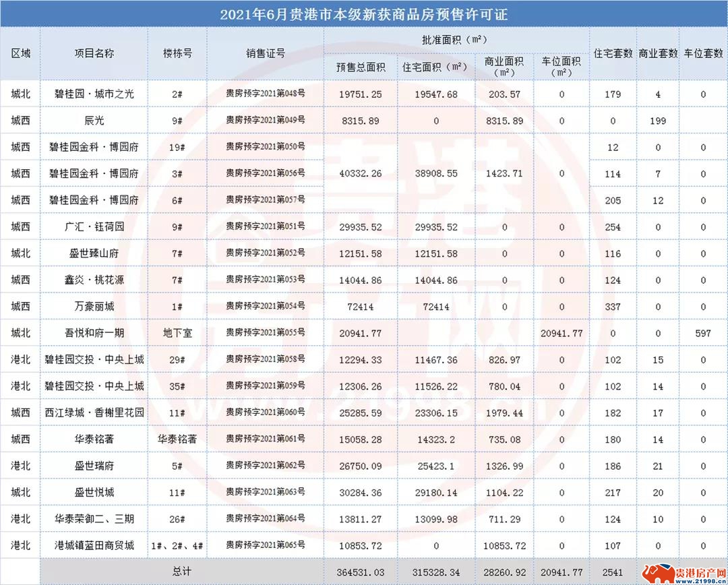Select permit number 贵房预字2021第051号
Viewport: 728px width, 585px height.
265,226
